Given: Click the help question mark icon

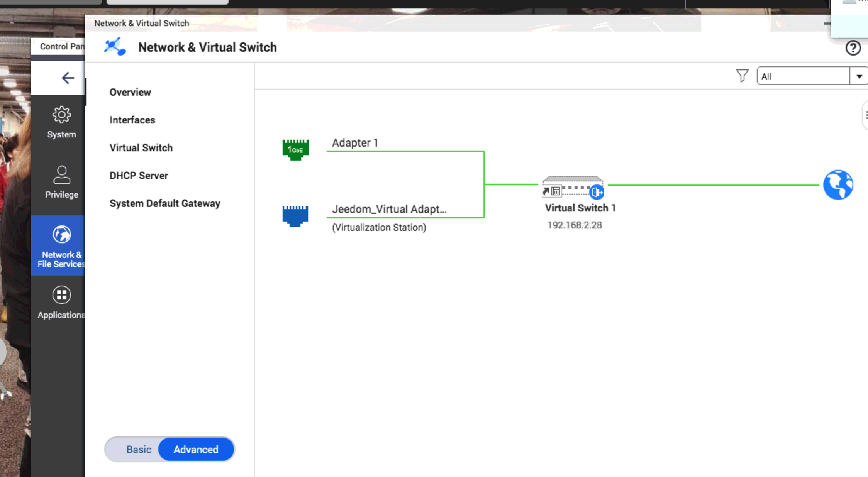Looking at the screenshot, I should point(853,47).
